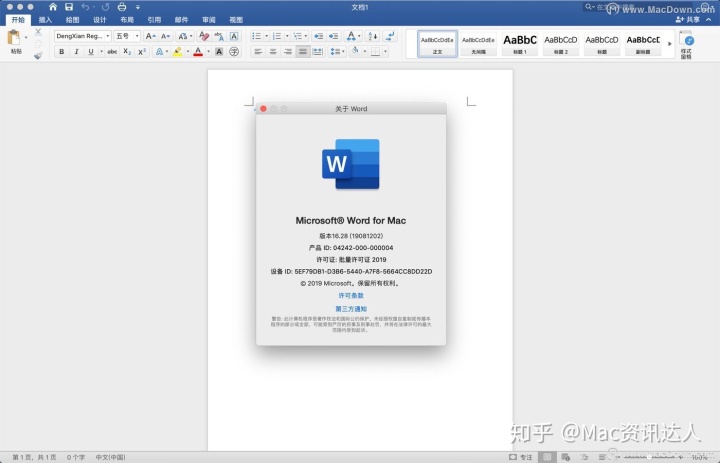Viewport: 720px width, 463px height.
Task: Apply the 标题 1 style
Action: (520, 44)
